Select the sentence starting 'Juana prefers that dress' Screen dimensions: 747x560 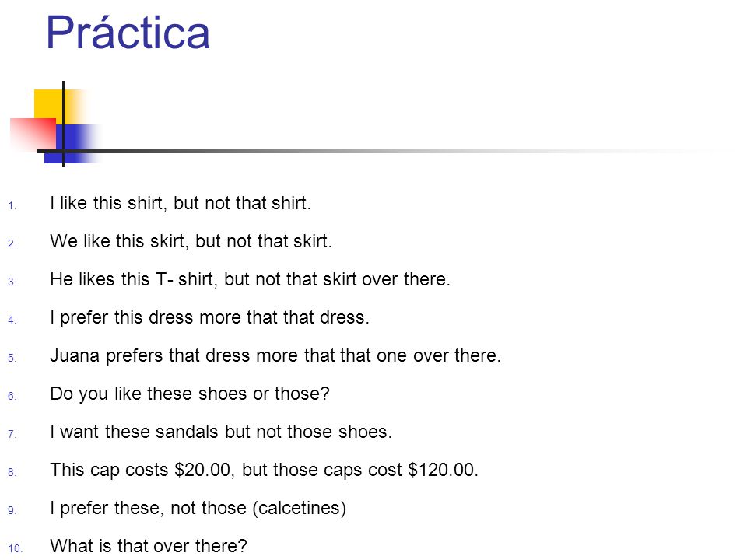click(x=275, y=355)
